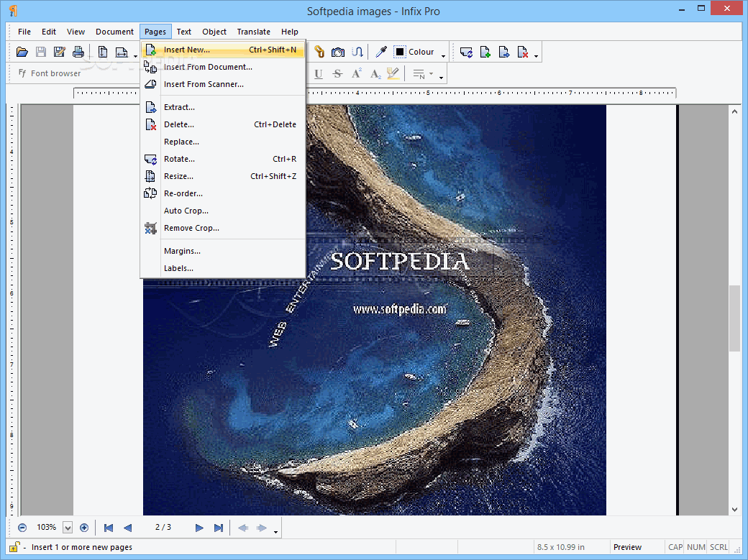Open the Object menu
The image size is (748, 560).
pyautogui.click(x=214, y=32)
